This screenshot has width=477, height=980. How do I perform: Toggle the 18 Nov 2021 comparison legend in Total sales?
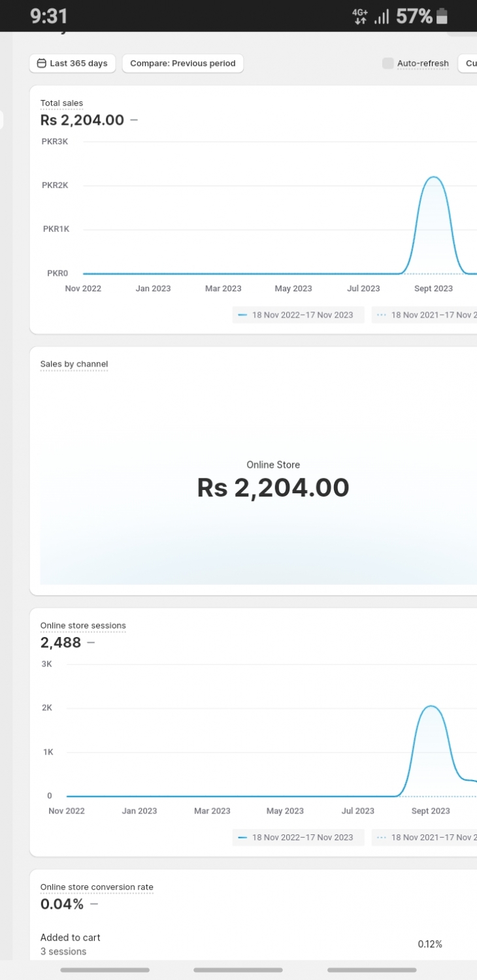(425, 315)
